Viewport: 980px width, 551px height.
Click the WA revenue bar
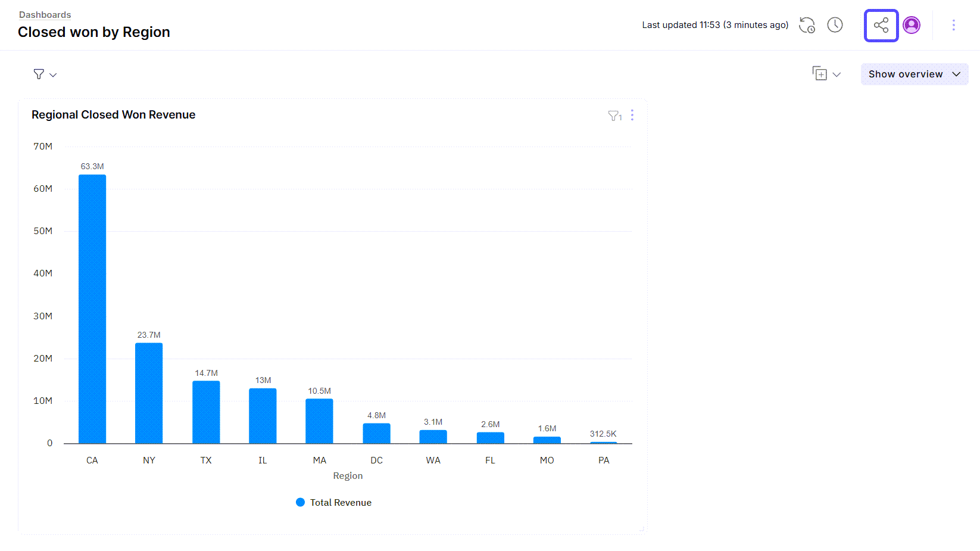[433, 437]
